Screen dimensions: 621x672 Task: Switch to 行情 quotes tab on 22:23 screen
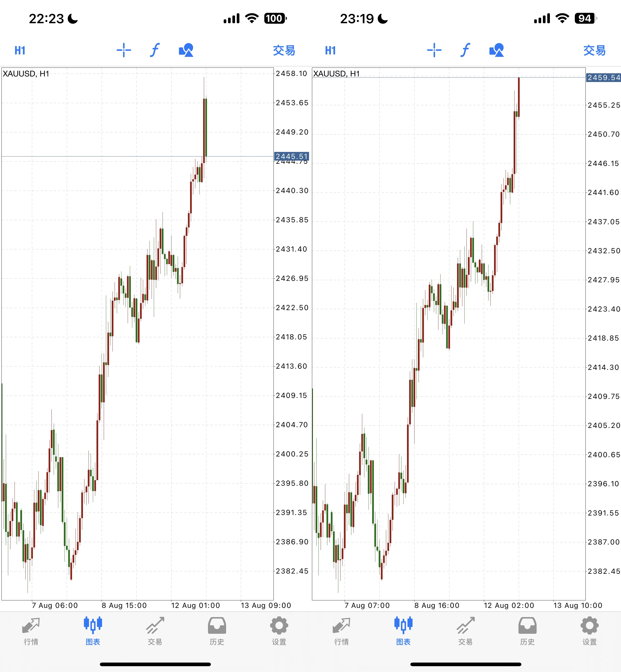pyautogui.click(x=31, y=631)
